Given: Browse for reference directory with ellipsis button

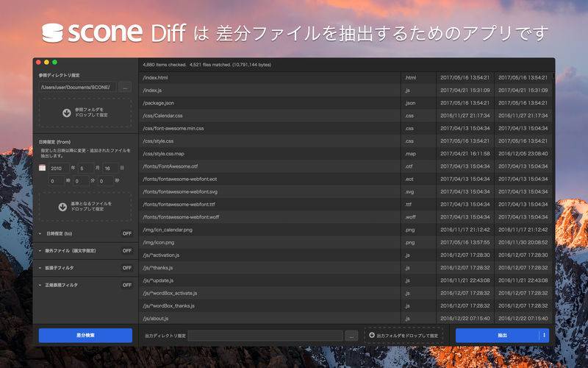Looking at the screenshot, I should tap(125, 87).
